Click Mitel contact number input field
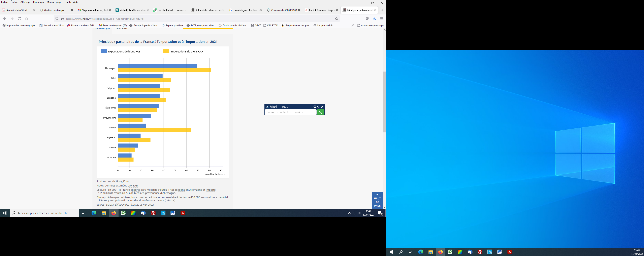Viewport: 644px width, 256px height. (x=290, y=112)
